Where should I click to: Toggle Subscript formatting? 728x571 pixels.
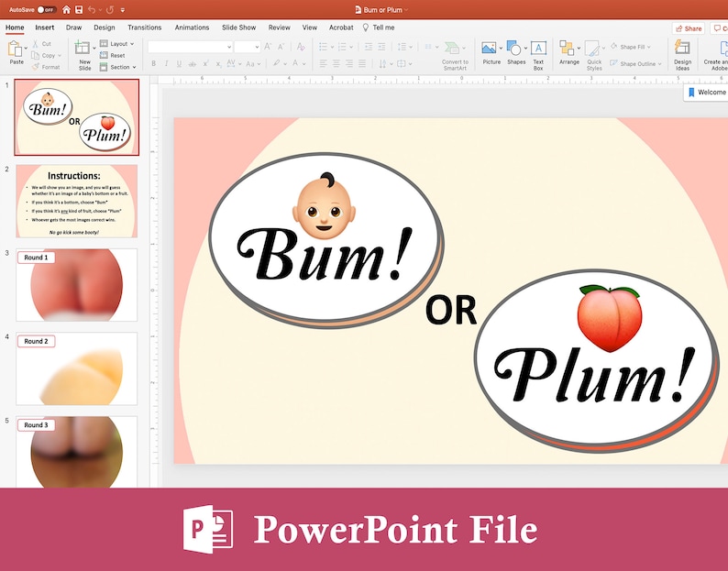pos(218,63)
